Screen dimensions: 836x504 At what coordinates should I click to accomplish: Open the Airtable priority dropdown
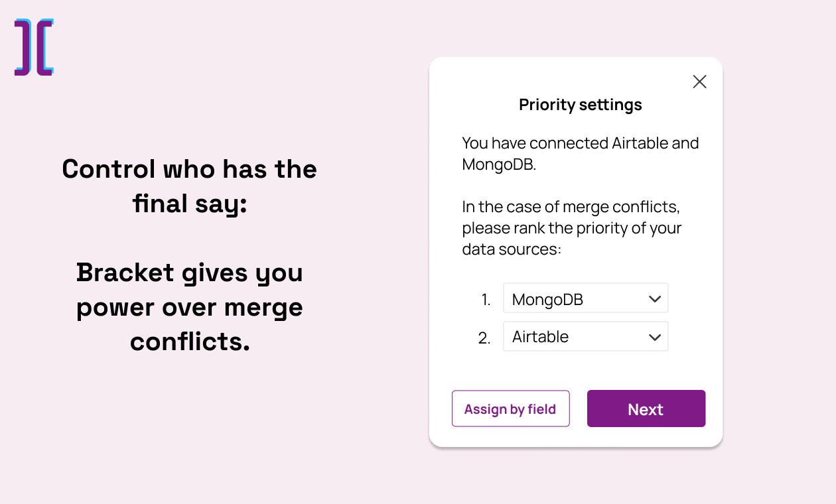tap(585, 337)
